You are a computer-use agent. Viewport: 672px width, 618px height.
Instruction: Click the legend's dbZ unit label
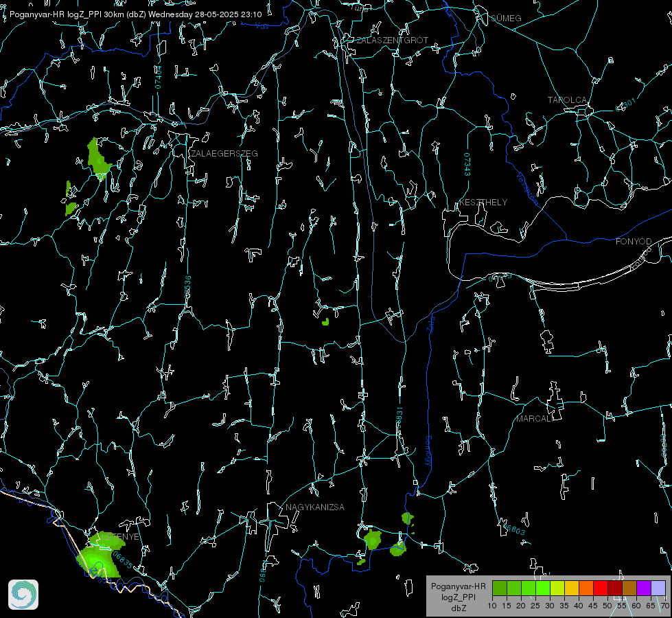tap(458, 608)
